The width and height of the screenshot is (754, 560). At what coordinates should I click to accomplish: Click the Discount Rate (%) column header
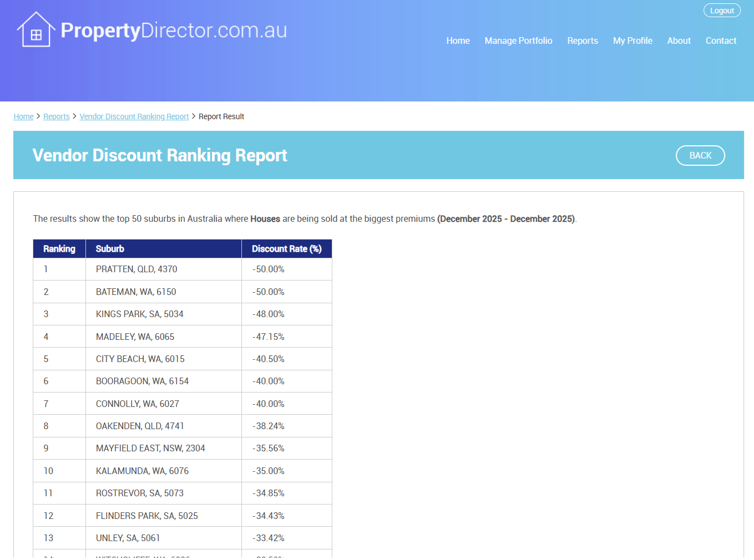click(286, 249)
